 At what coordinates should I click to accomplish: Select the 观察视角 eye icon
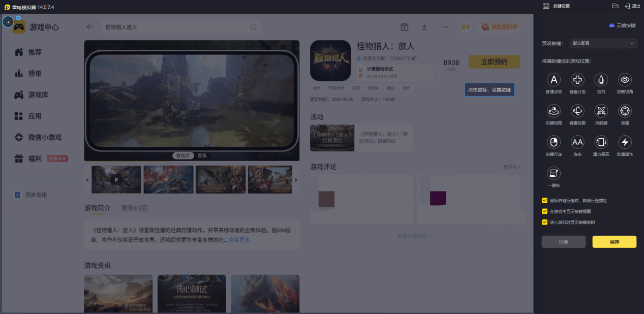click(625, 80)
